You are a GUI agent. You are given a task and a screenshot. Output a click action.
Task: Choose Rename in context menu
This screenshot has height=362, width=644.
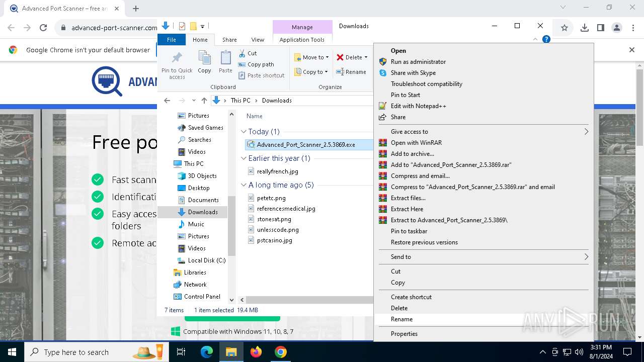(484, 319)
